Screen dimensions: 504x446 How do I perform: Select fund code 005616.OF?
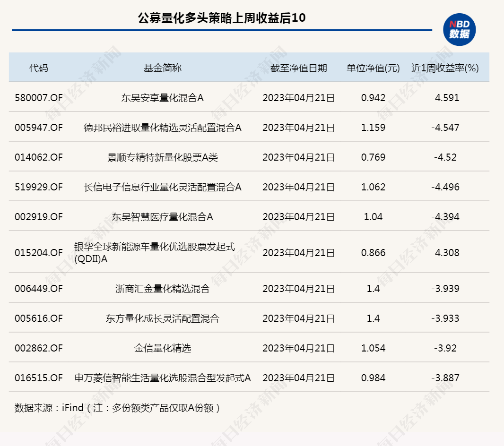39,318
